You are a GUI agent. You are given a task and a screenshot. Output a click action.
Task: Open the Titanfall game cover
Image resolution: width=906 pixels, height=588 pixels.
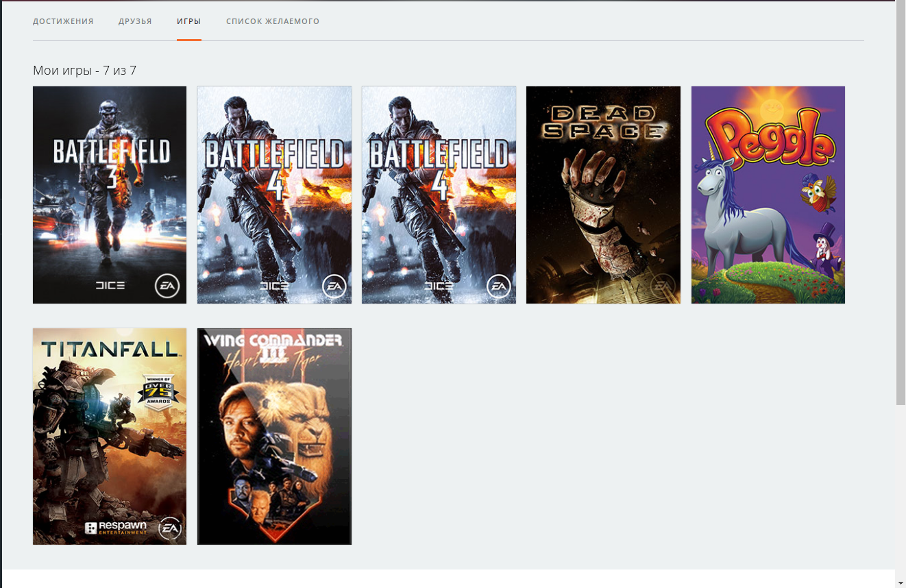tap(110, 437)
